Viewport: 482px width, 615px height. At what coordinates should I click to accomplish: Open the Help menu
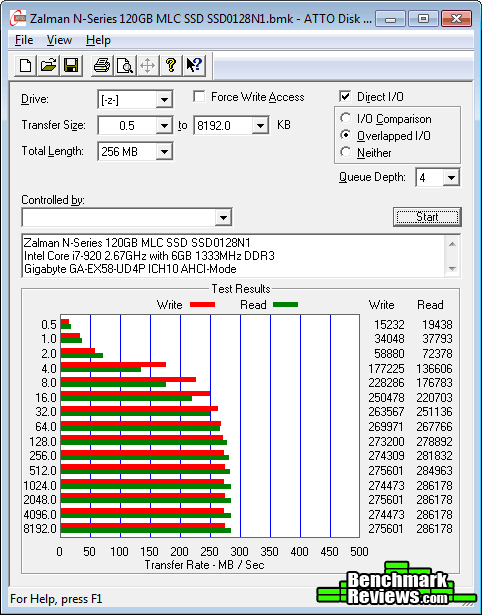tap(98, 40)
